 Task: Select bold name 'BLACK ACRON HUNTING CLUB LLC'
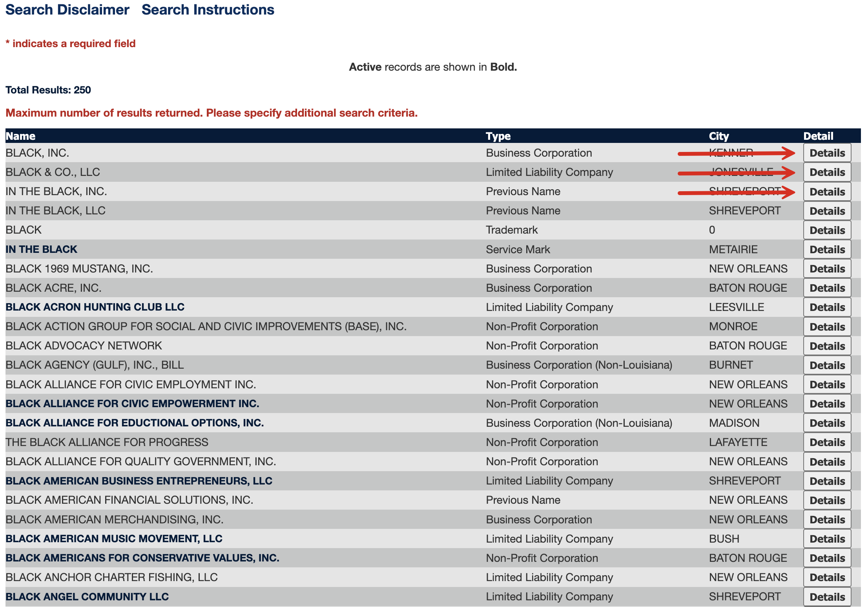pyautogui.click(x=95, y=307)
